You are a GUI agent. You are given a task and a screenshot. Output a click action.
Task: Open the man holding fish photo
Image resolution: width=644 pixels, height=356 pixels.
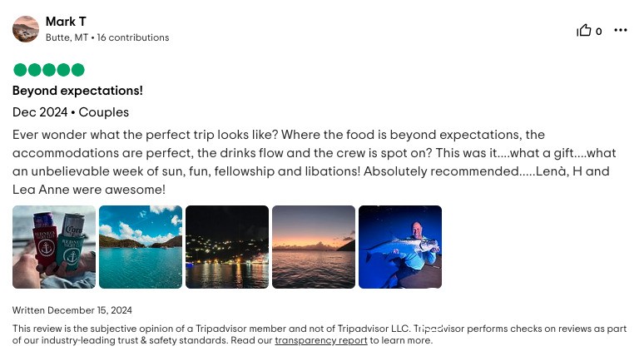coord(400,247)
